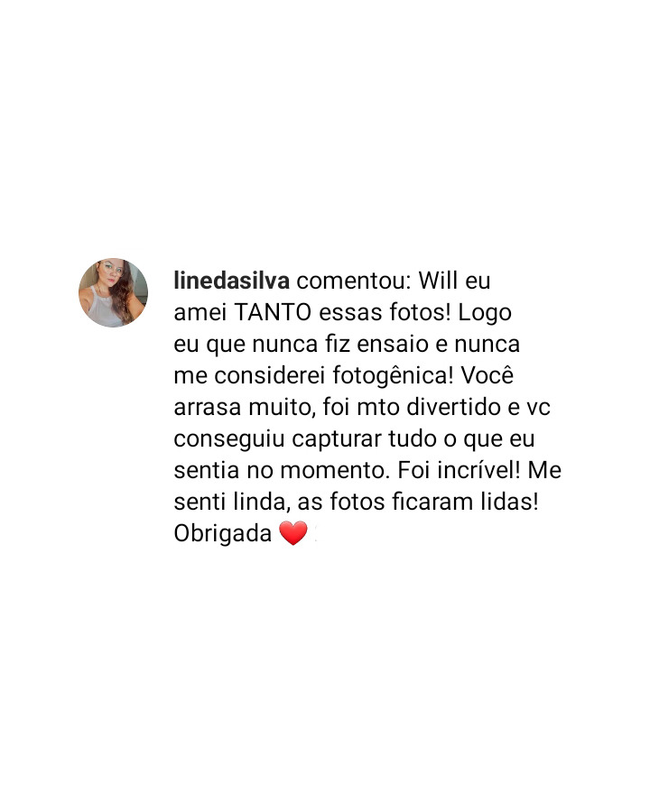This screenshot has width=650, height=812.
Task: Click the word "fotogênica!" in the comment
Action: (393, 376)
